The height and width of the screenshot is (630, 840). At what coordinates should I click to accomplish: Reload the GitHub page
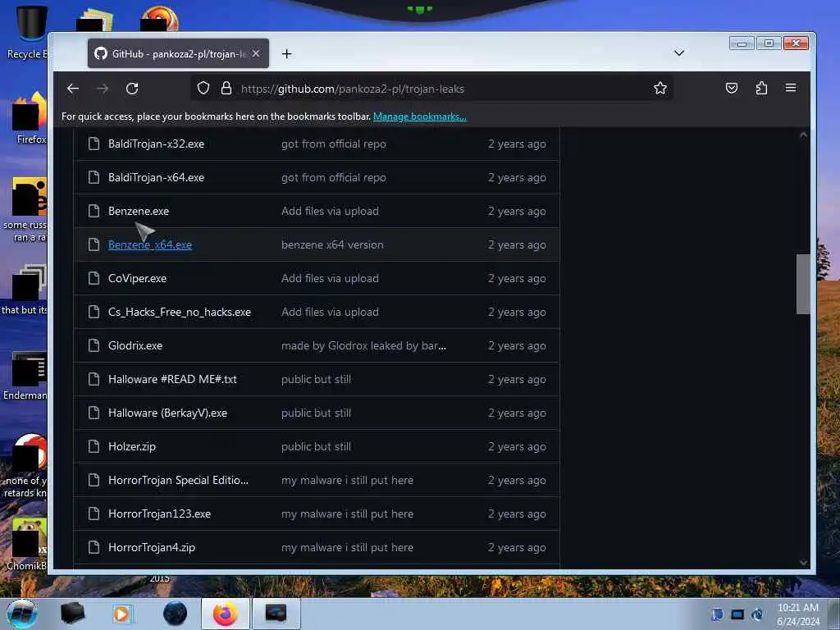tap(132, 89)
